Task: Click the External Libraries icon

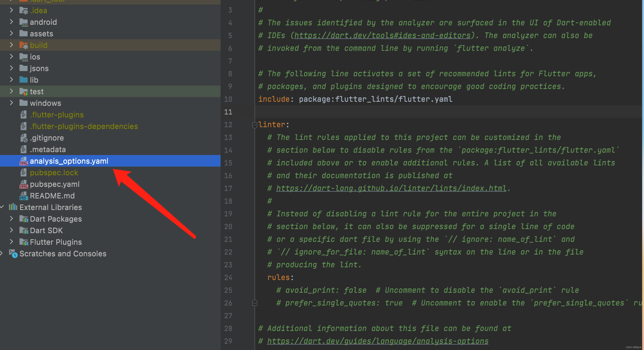Action: tap(13, 207)
